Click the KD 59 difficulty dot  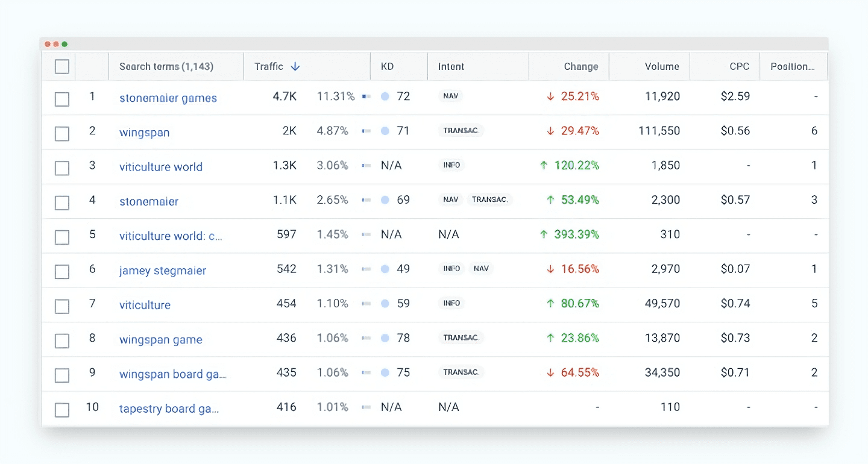coord(385,304)
